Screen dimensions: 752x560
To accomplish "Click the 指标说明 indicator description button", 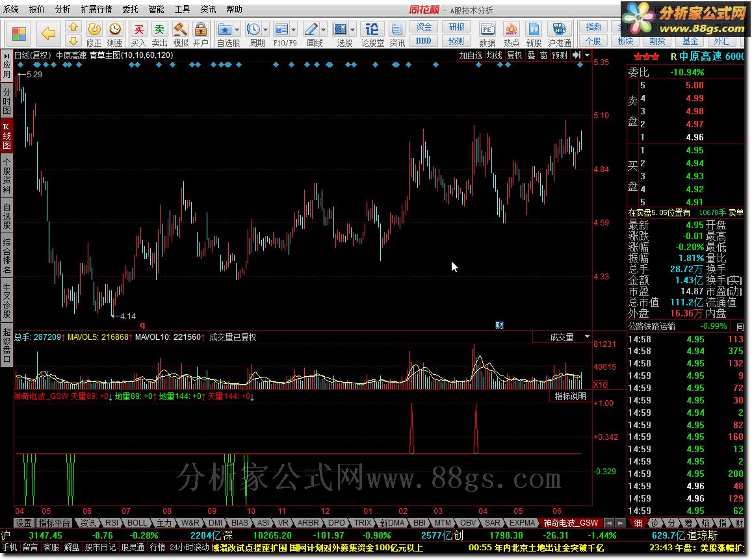I will (570, 396).
